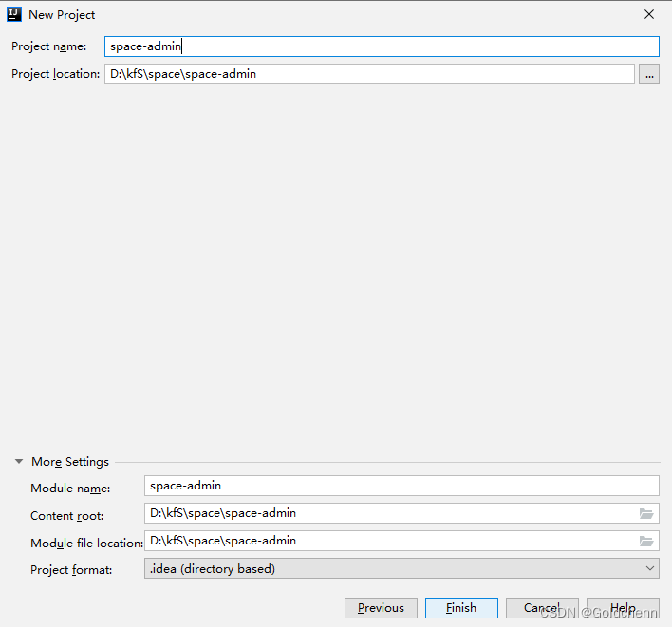Screen dimensions: 672x627
Task: Click the Module name label
Action: [70, 489]
